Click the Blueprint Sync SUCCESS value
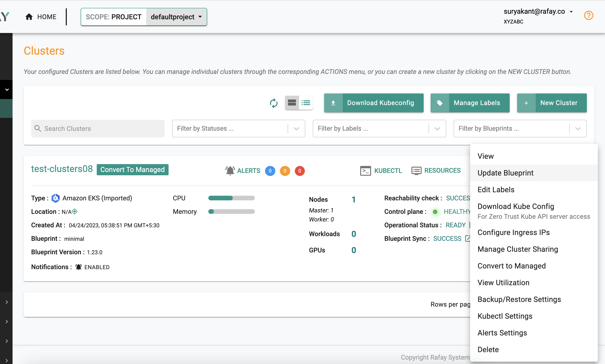The image size is (605, 364). 447,239
